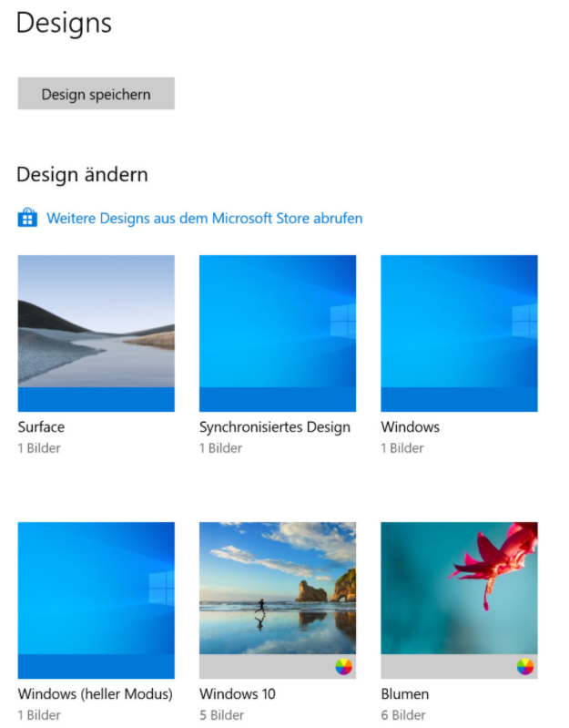This screenshot has width=569, height=728.
Task: Apply the Synchronisiertes Design theme
Action: coord(278,333)
